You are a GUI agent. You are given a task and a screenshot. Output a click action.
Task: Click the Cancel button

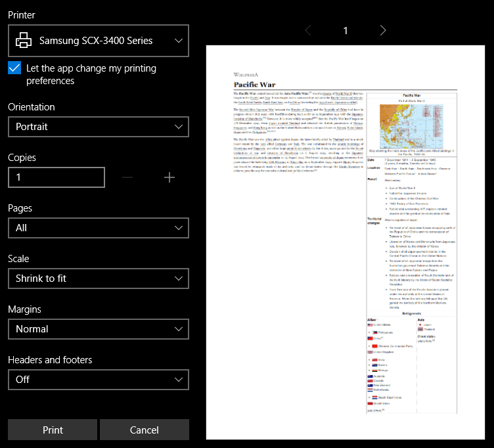point(145,430)
